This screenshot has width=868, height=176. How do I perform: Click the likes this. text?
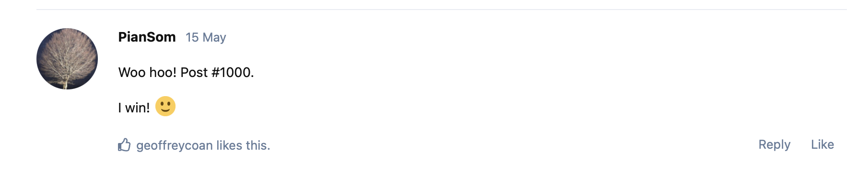(243, 145)
